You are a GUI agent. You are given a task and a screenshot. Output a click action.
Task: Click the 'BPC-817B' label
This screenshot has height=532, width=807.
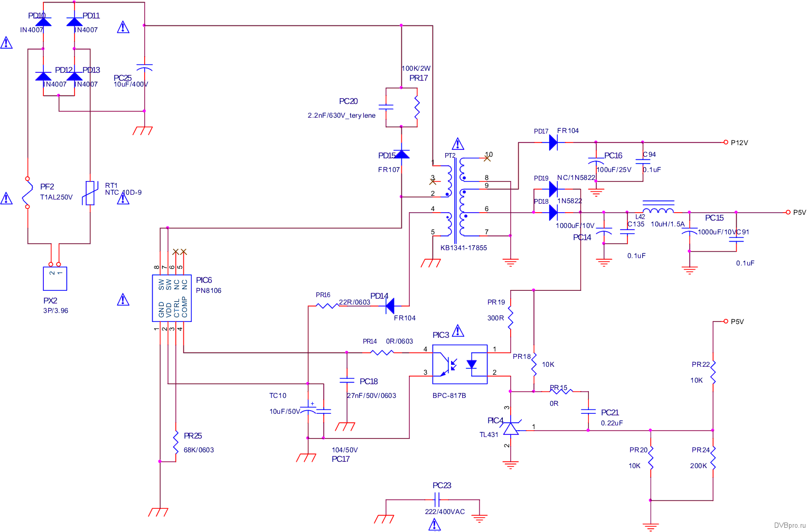(x=449, y=396)
